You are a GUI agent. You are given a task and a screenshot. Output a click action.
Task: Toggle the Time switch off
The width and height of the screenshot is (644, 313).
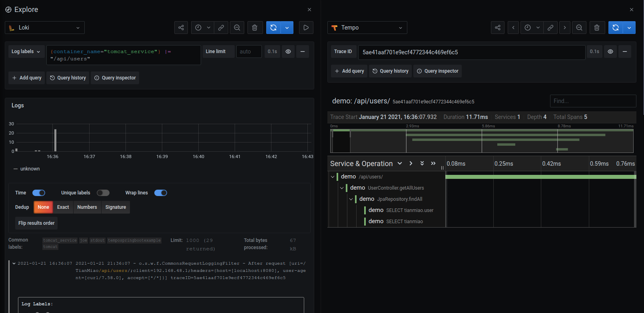point(39,193)
